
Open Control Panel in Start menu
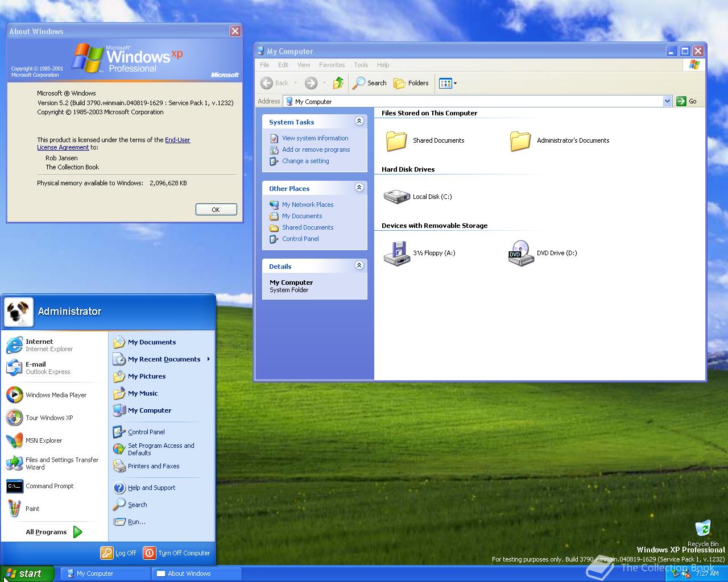pyautogui.click(x=162, y=432)
